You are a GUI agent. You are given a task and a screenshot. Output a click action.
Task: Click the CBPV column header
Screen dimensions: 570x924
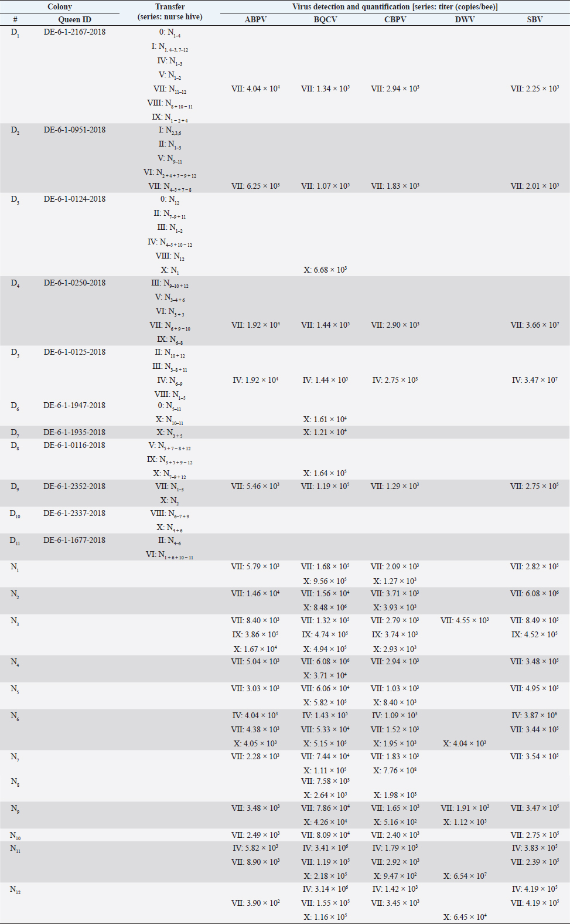(395, 19)
